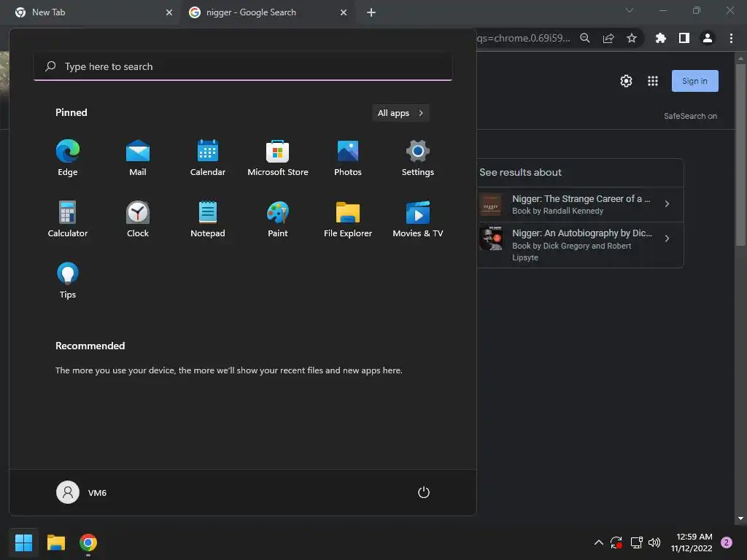Open the Chrome three-dot menu
Image resolution: width=747 pixels, height=560 pixels.
coord(731,38)
